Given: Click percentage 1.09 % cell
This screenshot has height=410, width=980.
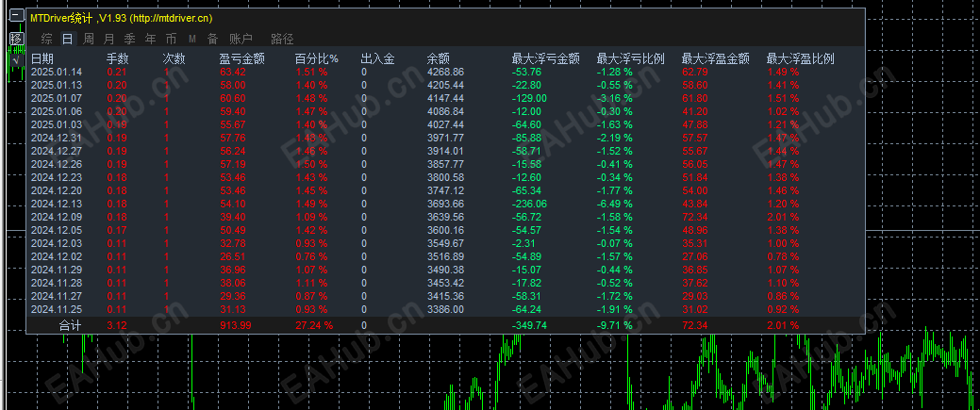Looking at the screenshot, I should tap(311, 217).
